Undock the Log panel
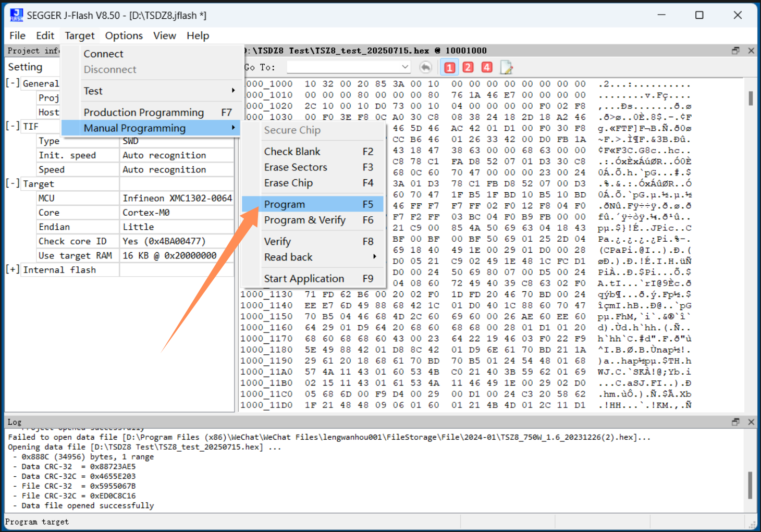 point(735,422)
